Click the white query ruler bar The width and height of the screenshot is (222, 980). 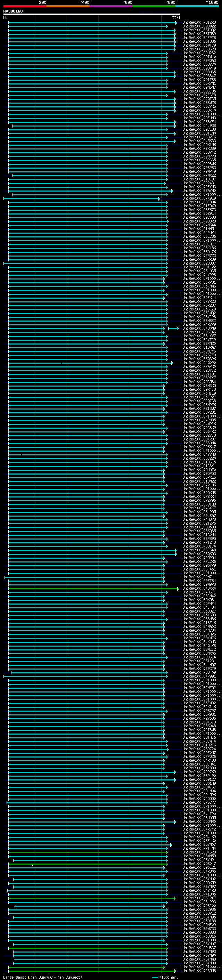(92, 14)
